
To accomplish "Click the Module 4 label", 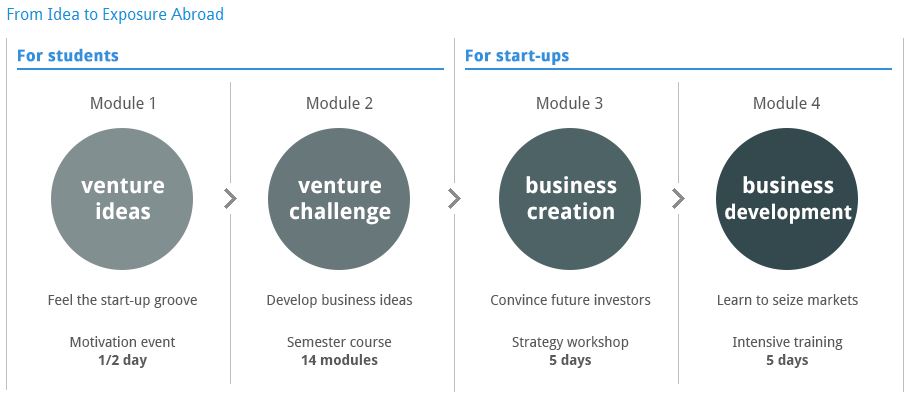I will [x=786, y=103].
